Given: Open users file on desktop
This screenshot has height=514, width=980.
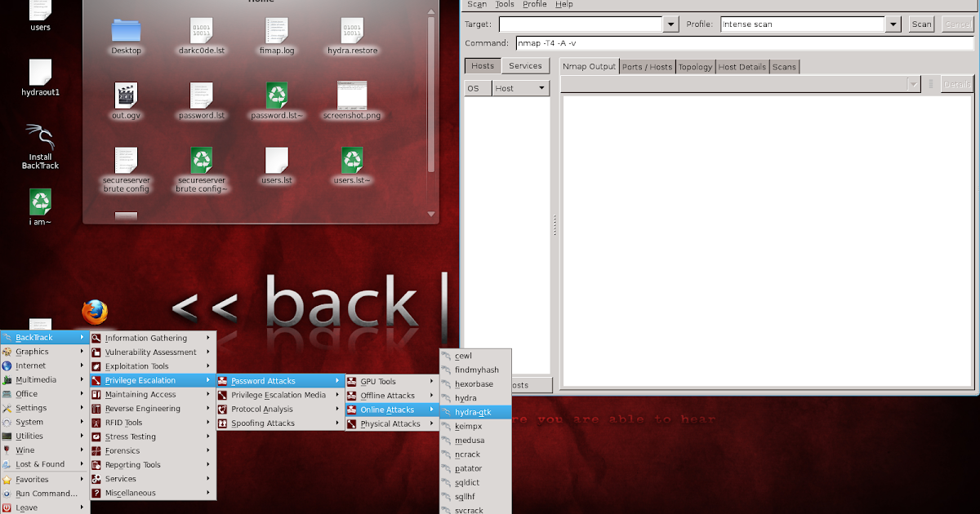Looking at the screenshot, I should (40, 10).
